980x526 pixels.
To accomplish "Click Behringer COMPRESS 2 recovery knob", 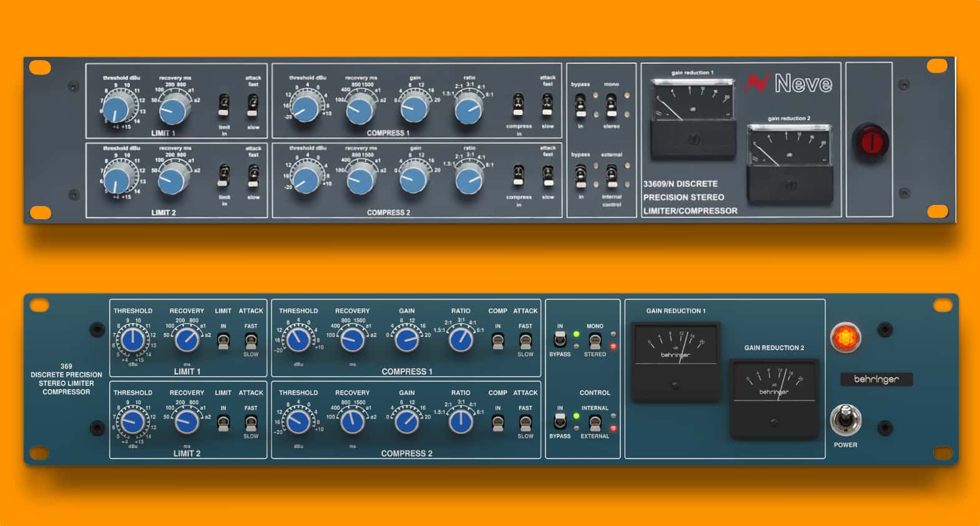I will (353, 422).
